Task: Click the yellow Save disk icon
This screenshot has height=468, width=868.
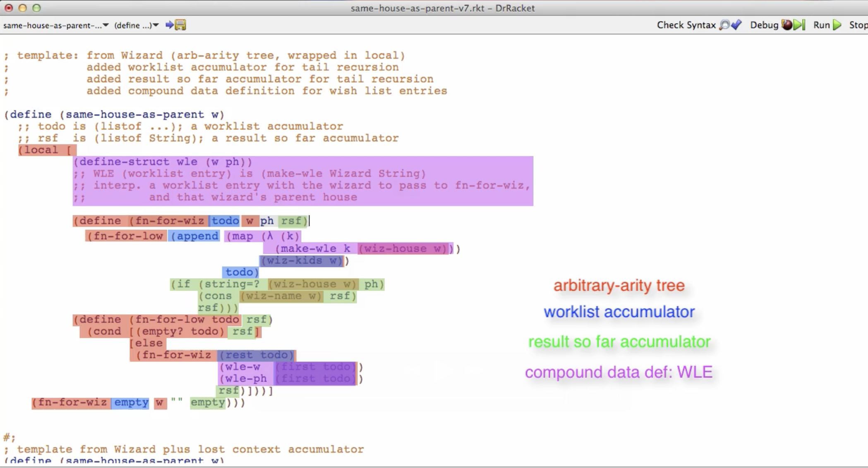Action: click(180, 25)
